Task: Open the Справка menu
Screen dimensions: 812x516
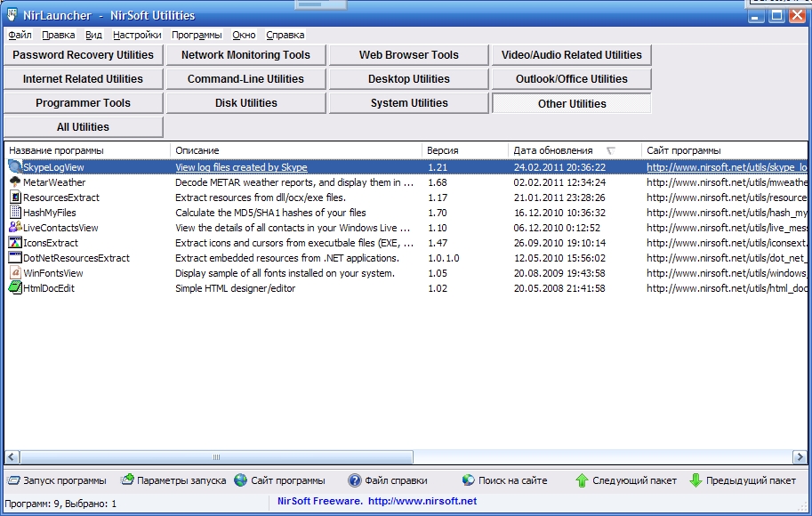Action: point(285,35)
